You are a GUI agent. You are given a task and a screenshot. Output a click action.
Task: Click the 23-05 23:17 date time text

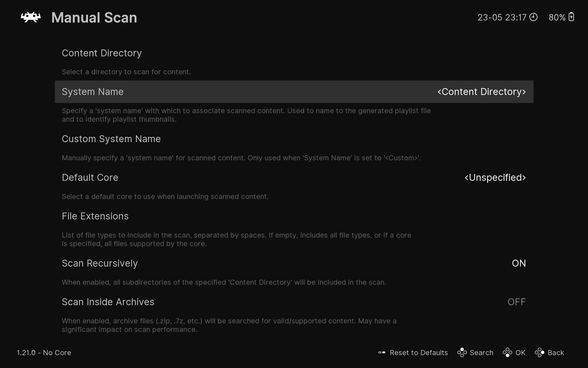tap(502, 17)
